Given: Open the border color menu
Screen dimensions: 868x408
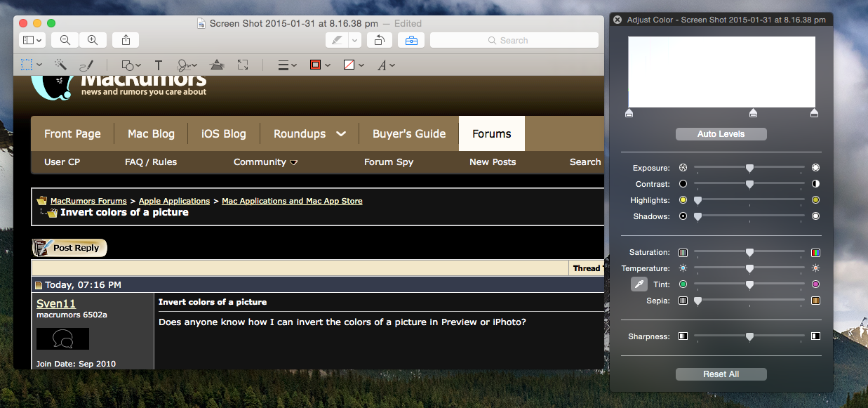Looking at the screenshot, I should point(319,65).
